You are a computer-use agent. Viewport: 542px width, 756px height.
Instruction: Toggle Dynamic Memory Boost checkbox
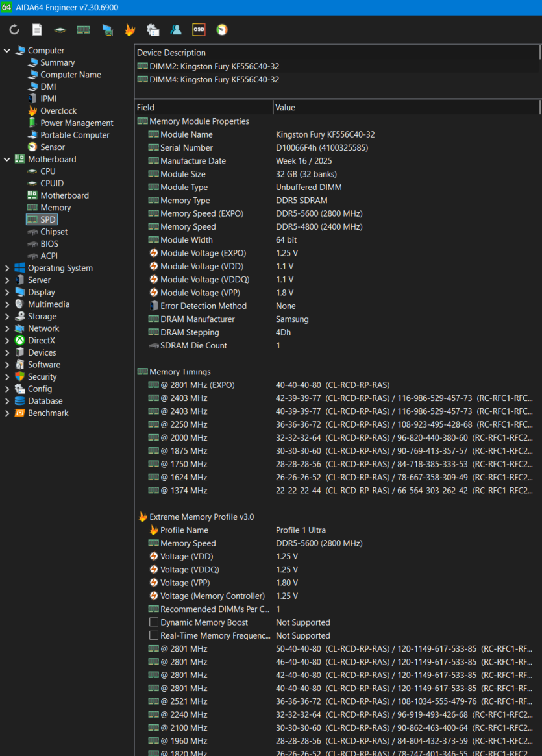coord(154,622)
